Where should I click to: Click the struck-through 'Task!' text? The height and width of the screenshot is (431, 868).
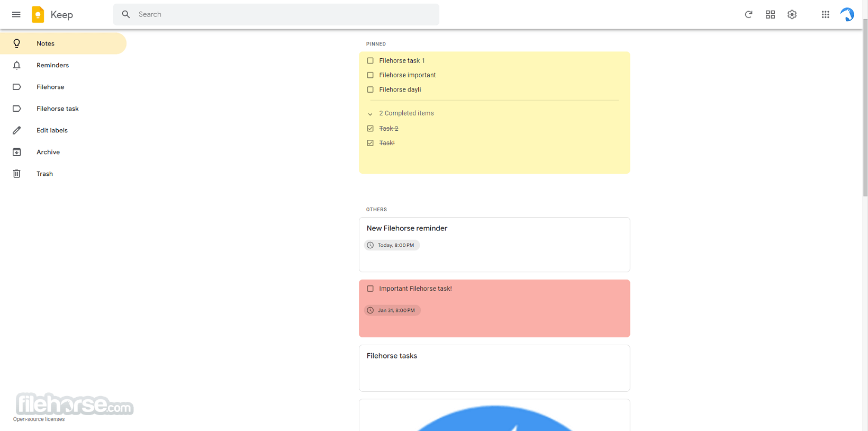click(387, 143)
